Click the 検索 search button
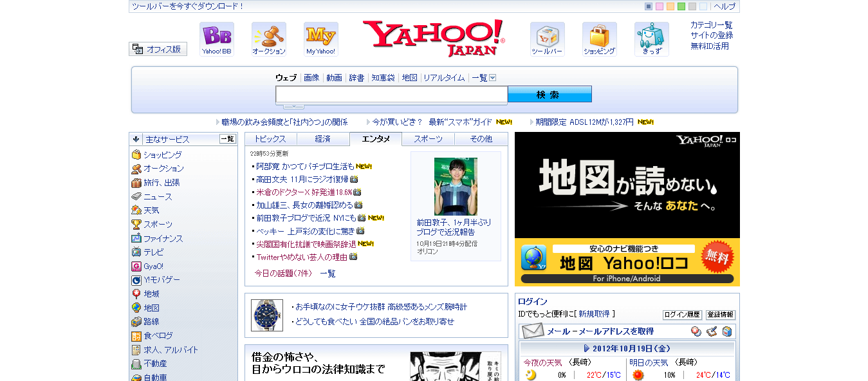This screenshot has height=381, width=868. tap(549, 94)
